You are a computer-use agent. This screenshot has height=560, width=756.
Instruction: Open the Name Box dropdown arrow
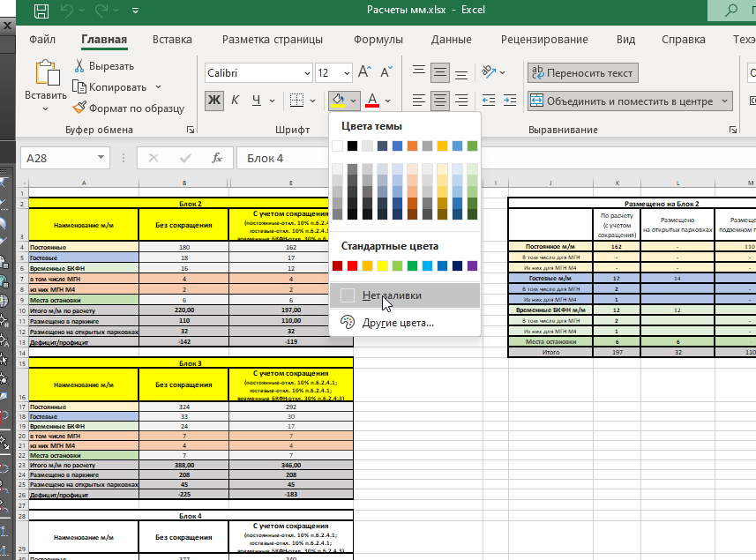pos(101,157)
